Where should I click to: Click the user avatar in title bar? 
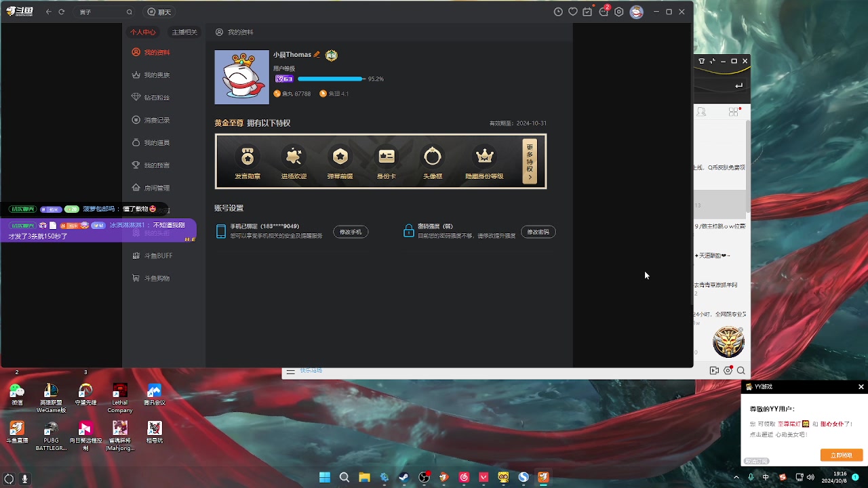point(636,12)
